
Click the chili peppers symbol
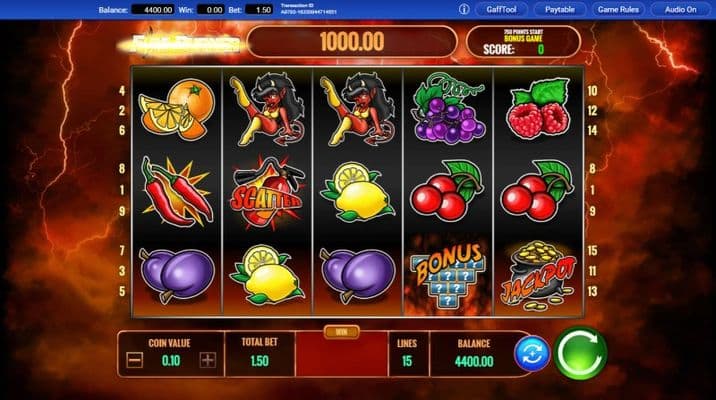coord(177,192)
